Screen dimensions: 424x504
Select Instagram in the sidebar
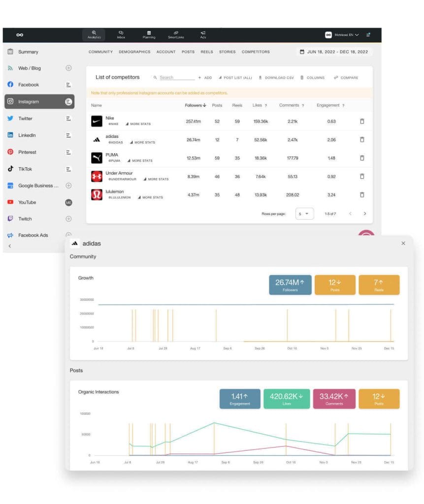click(39, 101)
